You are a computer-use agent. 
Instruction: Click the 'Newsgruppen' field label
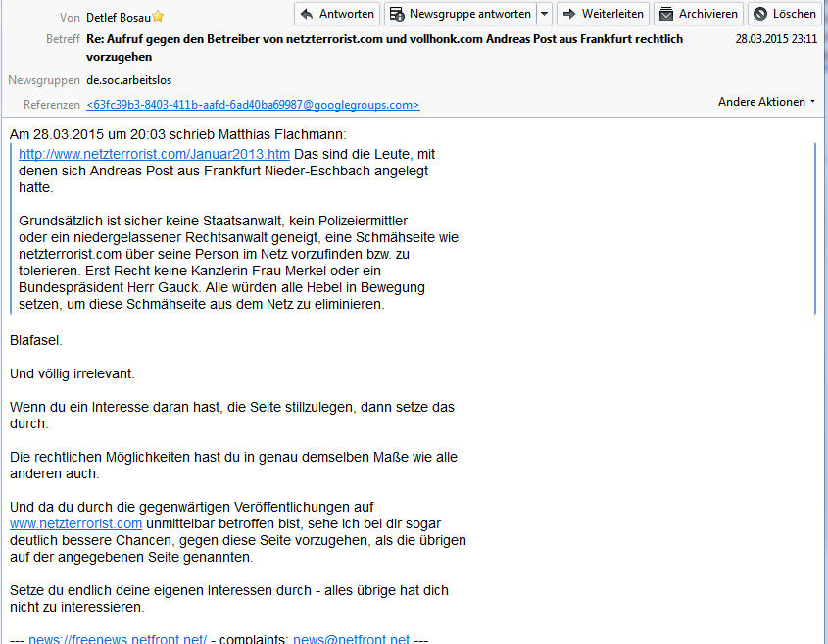44,80
